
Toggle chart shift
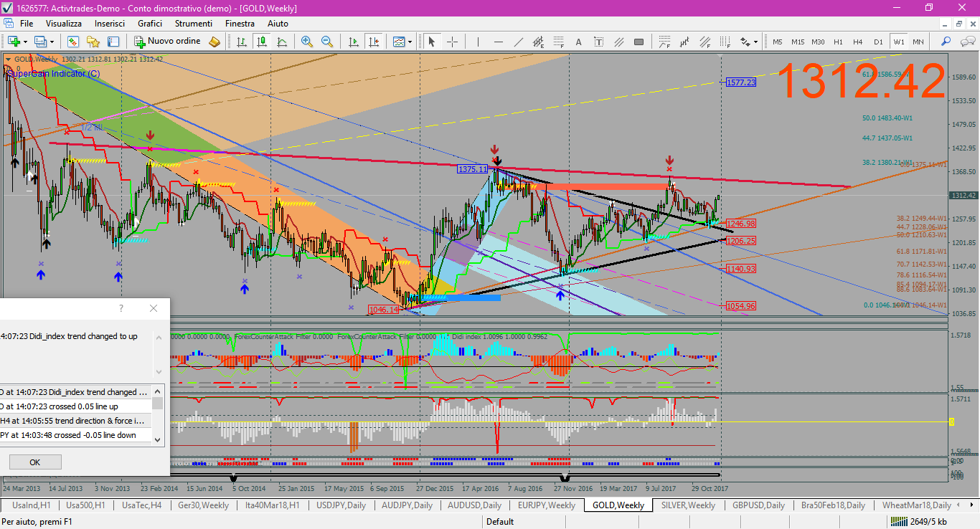pyautogui.click(x=373, y=42)
